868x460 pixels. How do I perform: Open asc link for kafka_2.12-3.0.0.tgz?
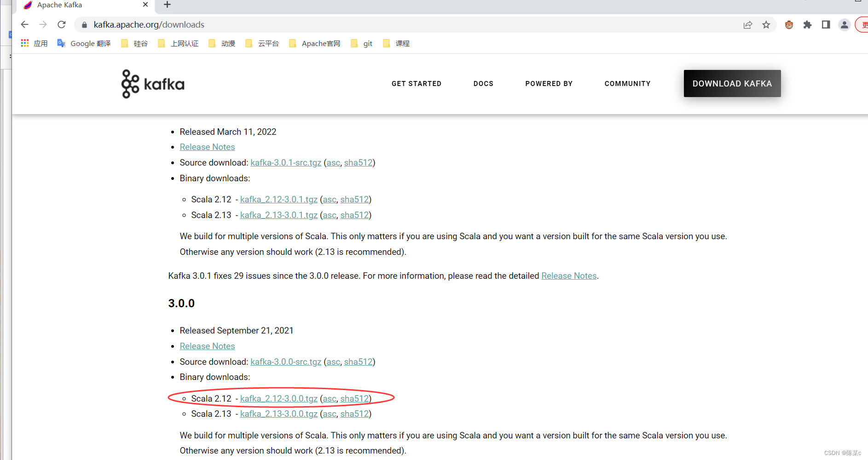(x=330, y=399)
